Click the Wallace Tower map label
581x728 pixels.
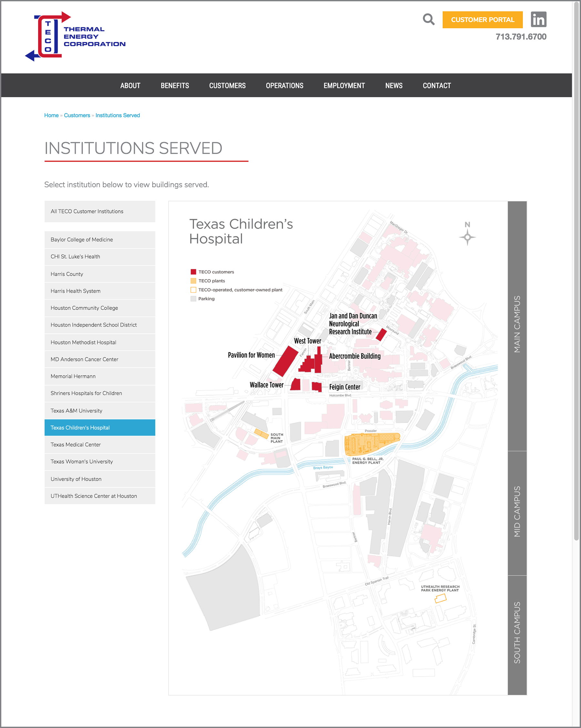[266, 385]
